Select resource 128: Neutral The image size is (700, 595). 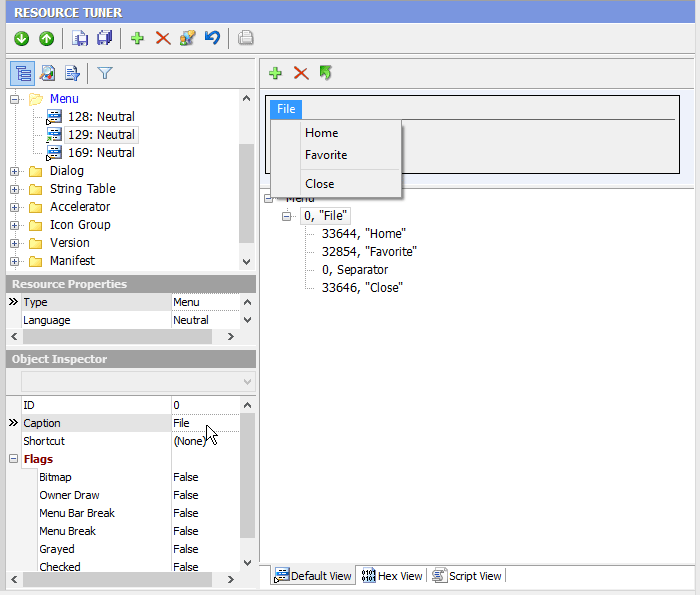tap(101, 117)
